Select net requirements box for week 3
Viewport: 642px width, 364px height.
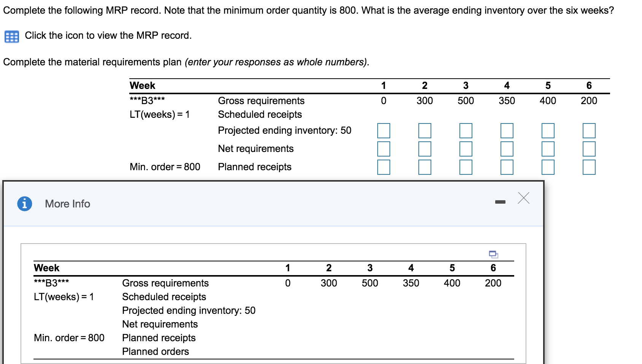(466, 149)
